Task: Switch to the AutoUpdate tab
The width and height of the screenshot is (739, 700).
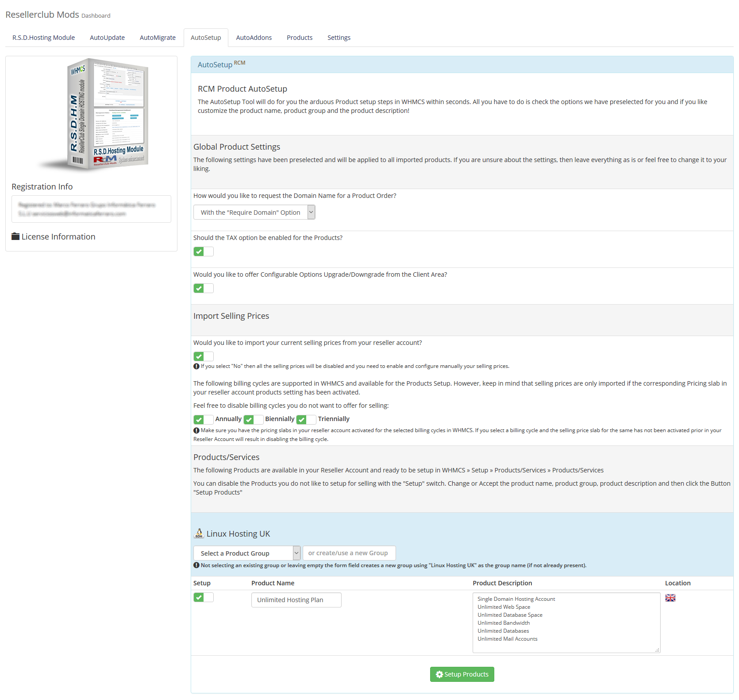Action: (x=107, y=38)
